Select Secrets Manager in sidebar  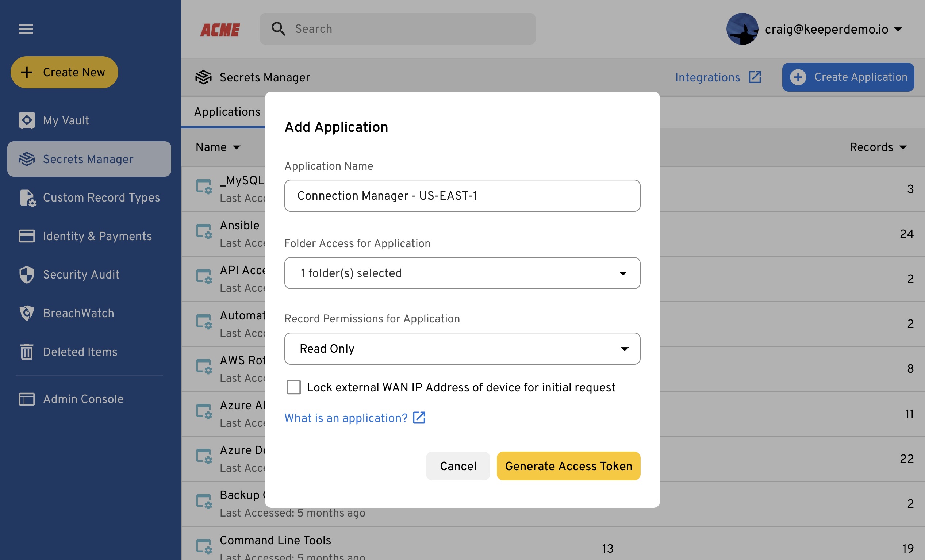click(89, 159)
